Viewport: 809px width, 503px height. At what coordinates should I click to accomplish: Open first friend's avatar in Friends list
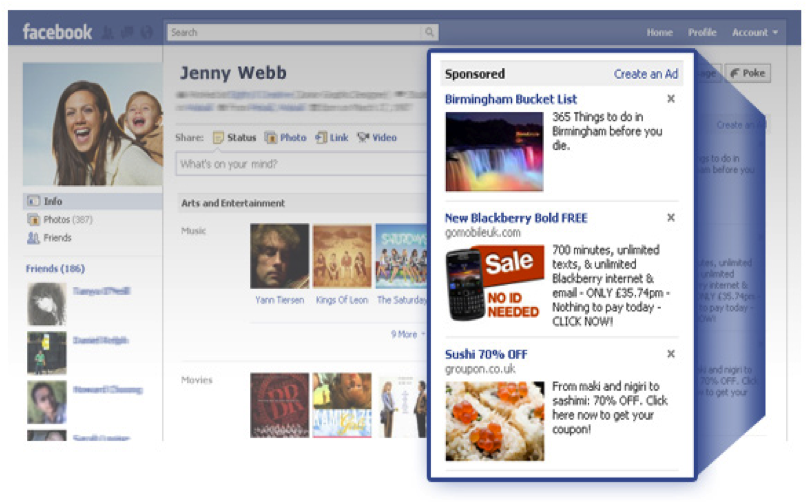click(x=46, y=304)
